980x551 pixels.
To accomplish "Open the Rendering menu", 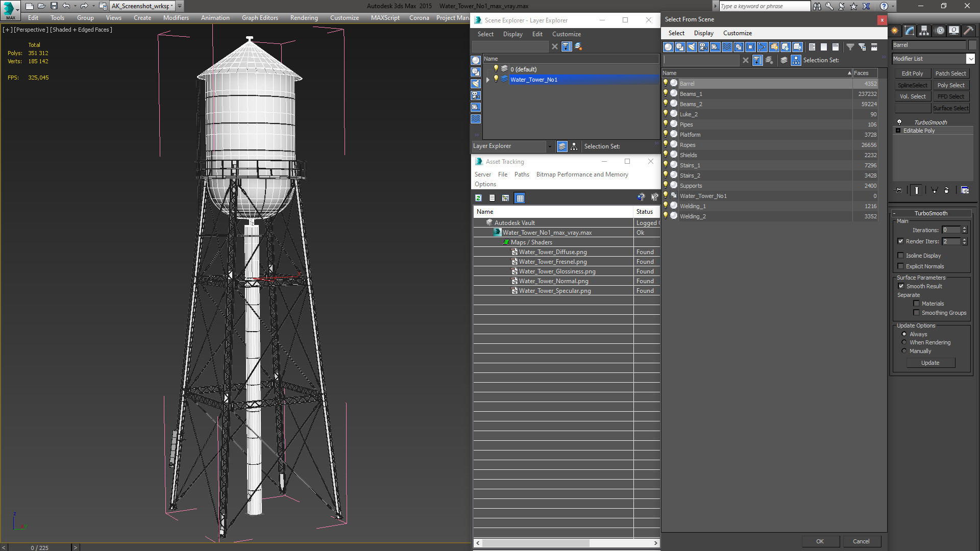I will click(x=304, y=18).
